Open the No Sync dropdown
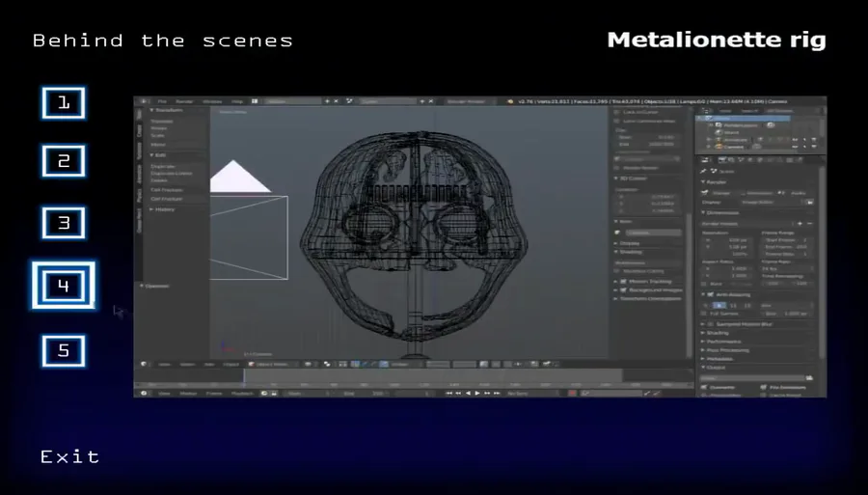This screenshot has height=495, width=868. tap(532, 393)
